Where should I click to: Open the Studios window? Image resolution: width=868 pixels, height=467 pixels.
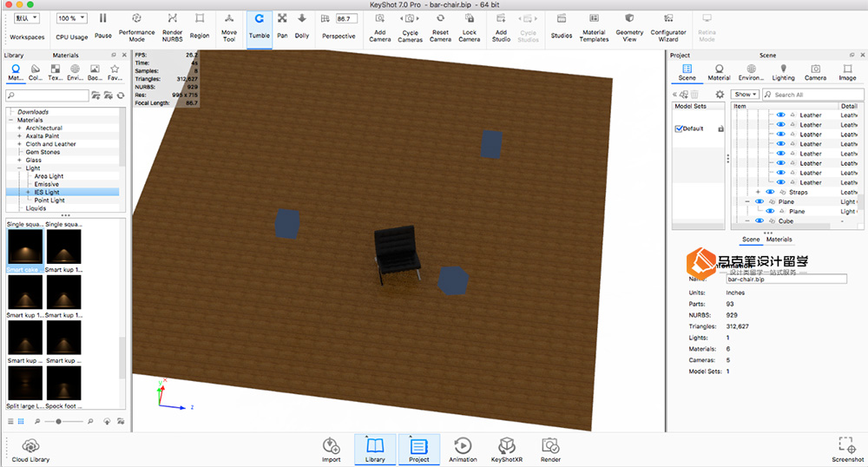(562, 25)
